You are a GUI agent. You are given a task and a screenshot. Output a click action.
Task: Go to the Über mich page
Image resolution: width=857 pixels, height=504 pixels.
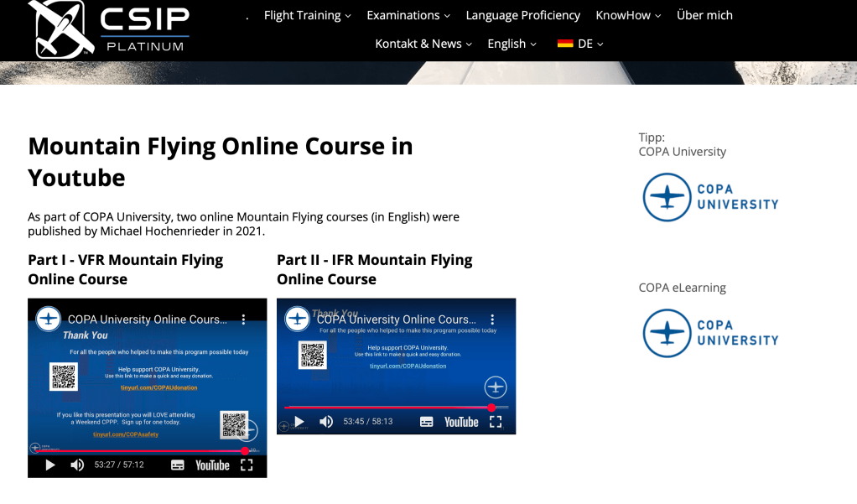pyautogui.click(x=704, y=15)
